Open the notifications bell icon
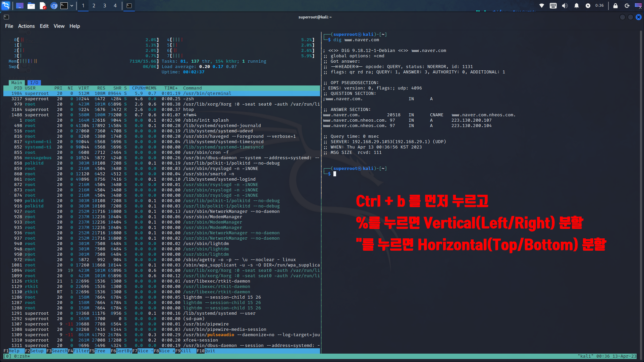 pos(577,6)
